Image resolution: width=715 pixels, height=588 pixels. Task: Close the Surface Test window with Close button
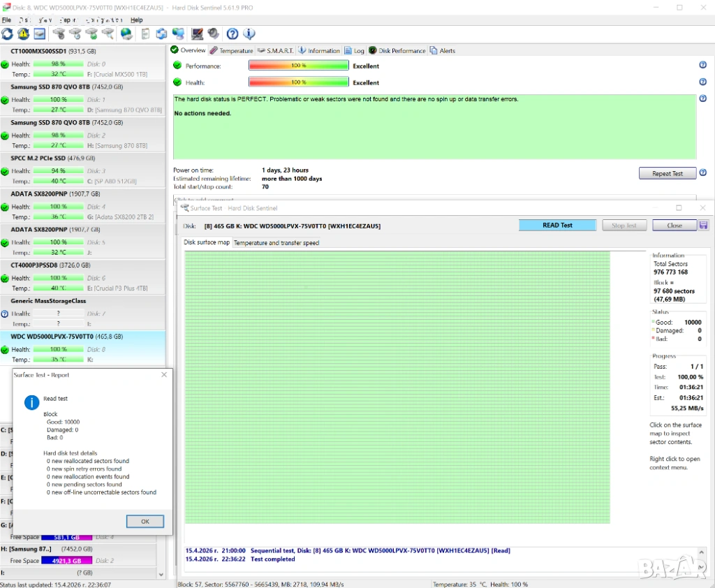click(x=674, y=226)
